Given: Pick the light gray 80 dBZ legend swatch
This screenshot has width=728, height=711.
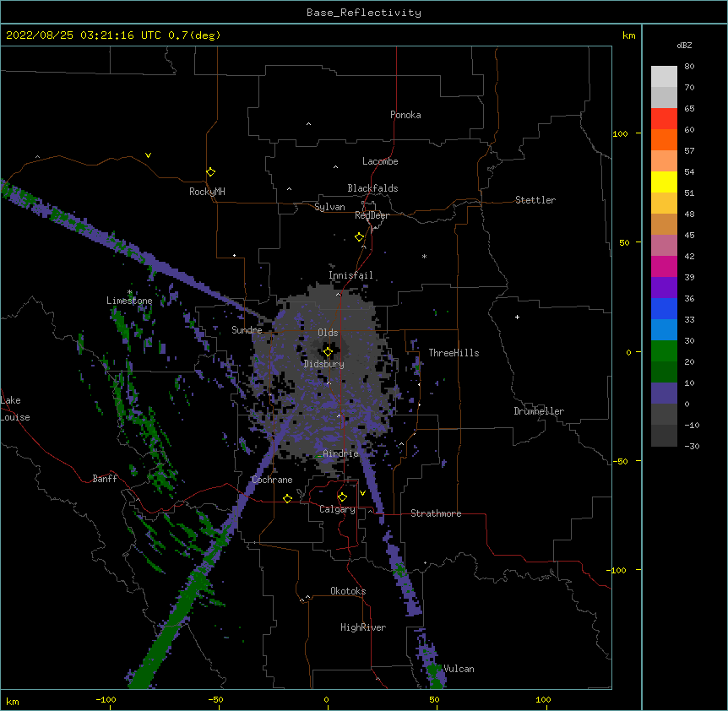Looking at the screenshot, I should [664, 77].
